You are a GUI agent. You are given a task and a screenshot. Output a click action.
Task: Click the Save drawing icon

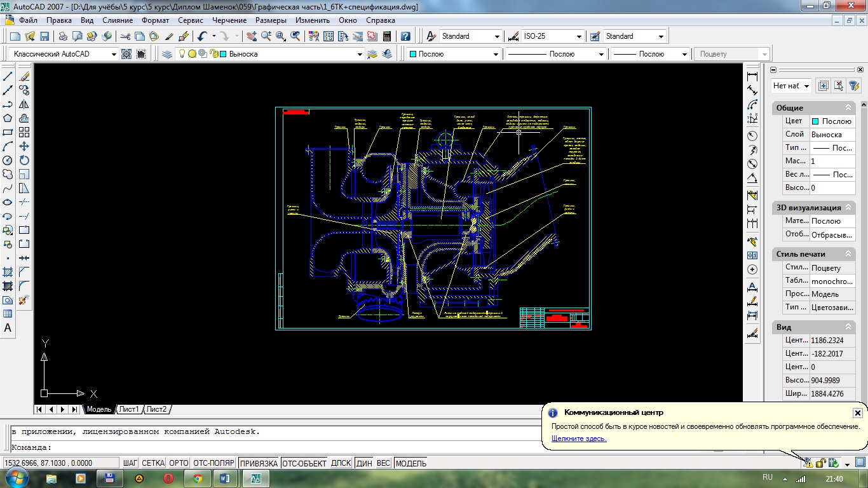click(44, 36)
